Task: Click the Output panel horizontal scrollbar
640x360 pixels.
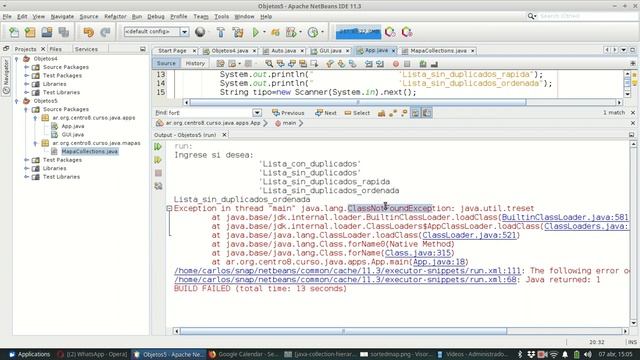Action: [343, 331]
